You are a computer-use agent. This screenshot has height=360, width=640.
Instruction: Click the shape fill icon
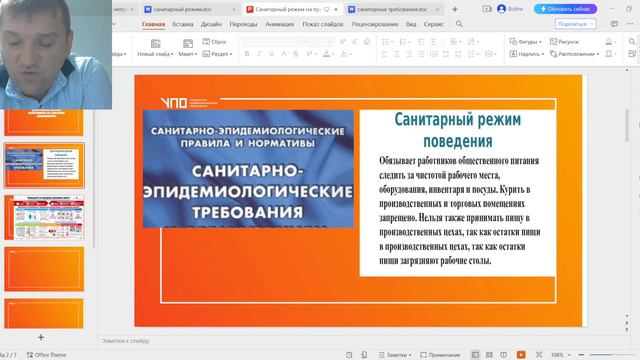(609, 42)
